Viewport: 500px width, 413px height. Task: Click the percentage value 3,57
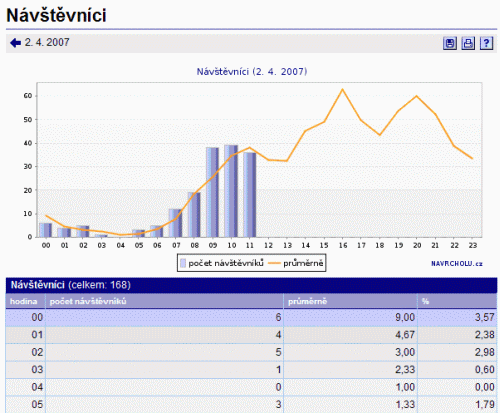point(485,317)
